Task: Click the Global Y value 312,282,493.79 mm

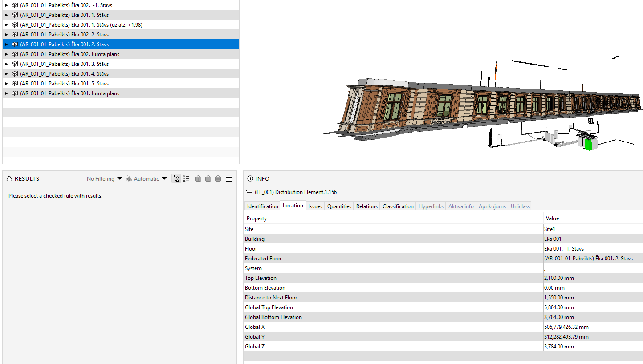Action: 593,337
